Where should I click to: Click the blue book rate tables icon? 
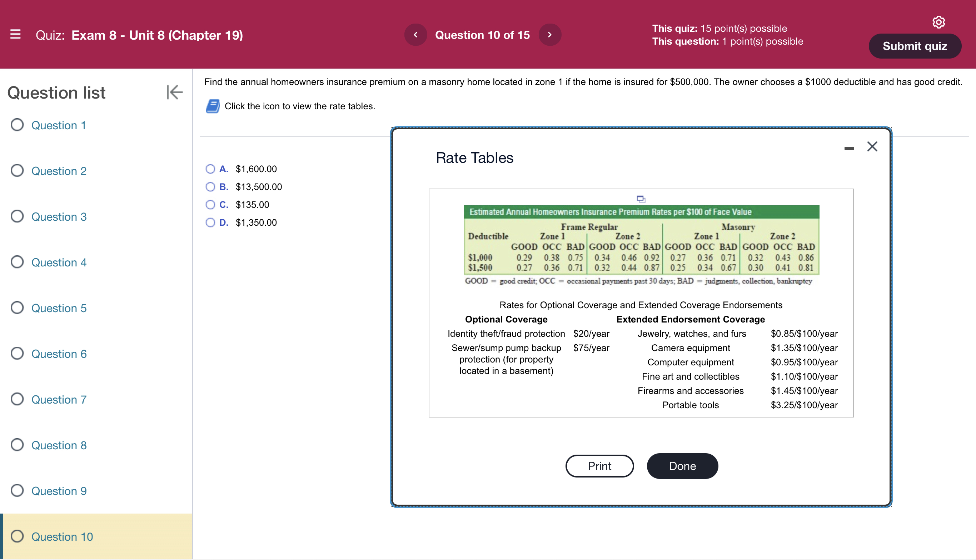(213, 106)
